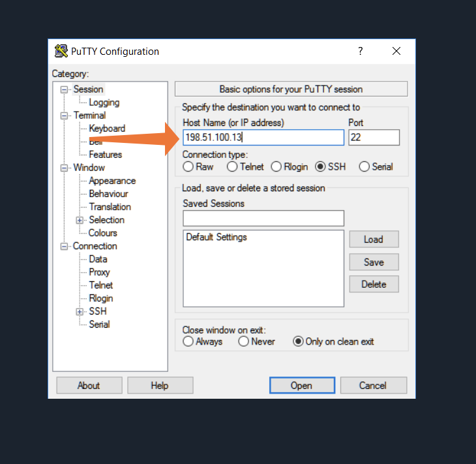Image resolution: width=476 pixels, height=464 pixels.
Task: Expand the Selection tree node
Action: (80, 220)
